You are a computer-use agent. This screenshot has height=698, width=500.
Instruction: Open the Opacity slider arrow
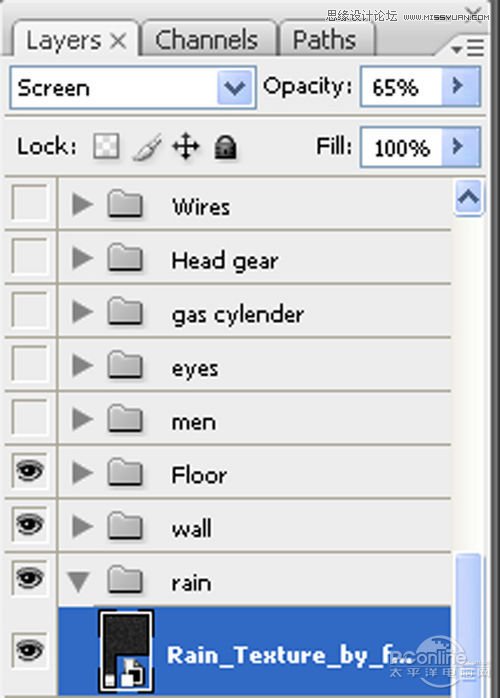(x=460, y=86)
